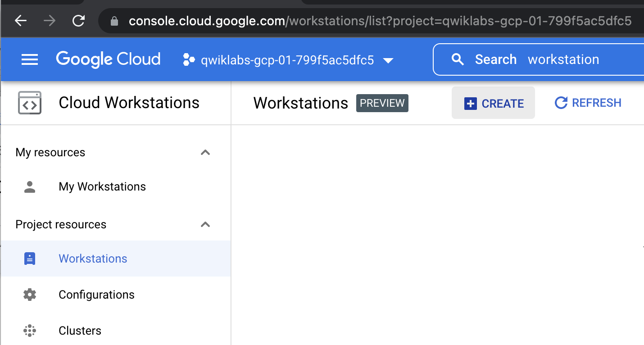Click the Cloud Workstations logo icon

pyautogui.click(x=29, y=103)
